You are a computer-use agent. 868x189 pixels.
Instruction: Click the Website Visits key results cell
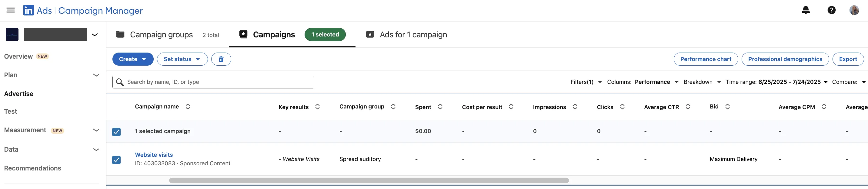pos(299,159)
